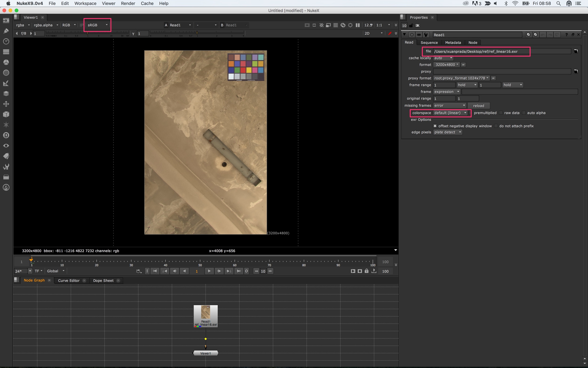Open the format 3200x4800 dropdown
This screenshot has height=368, width=588.
point(446,65)
